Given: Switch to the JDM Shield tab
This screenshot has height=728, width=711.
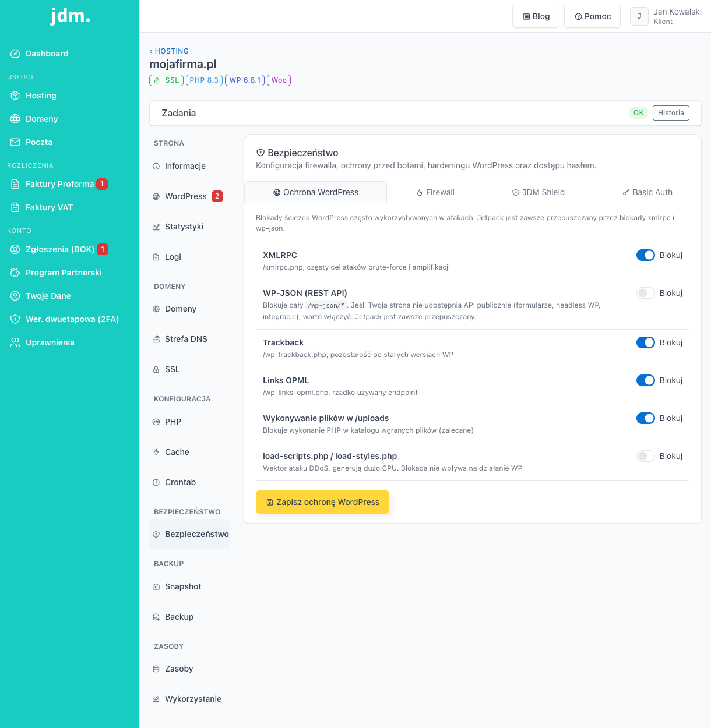Looking at the screenshot, I should [x=538, y=192].
